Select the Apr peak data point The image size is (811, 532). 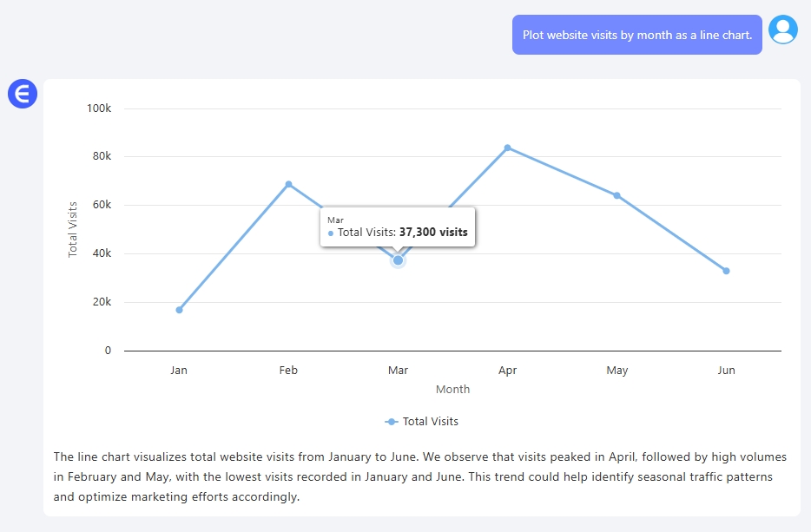point(507,148)
